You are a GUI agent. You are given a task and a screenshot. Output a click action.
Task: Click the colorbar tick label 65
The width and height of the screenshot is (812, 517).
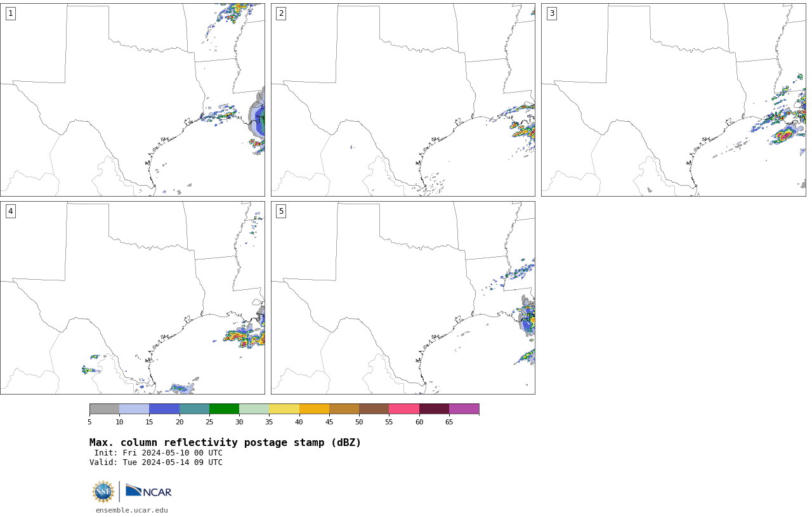(x=449, y=422)
